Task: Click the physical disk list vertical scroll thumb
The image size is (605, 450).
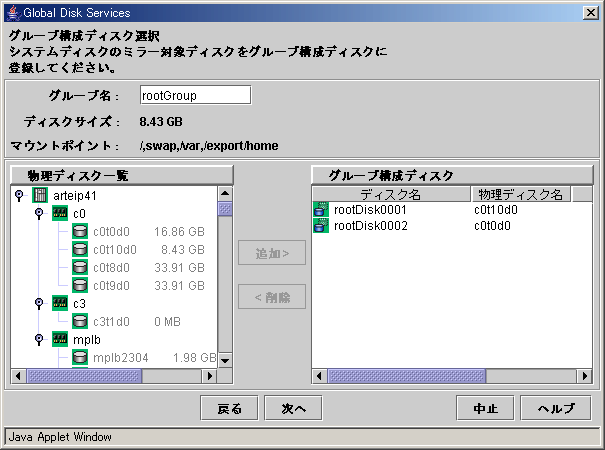Action: click(x=225, y=209)
